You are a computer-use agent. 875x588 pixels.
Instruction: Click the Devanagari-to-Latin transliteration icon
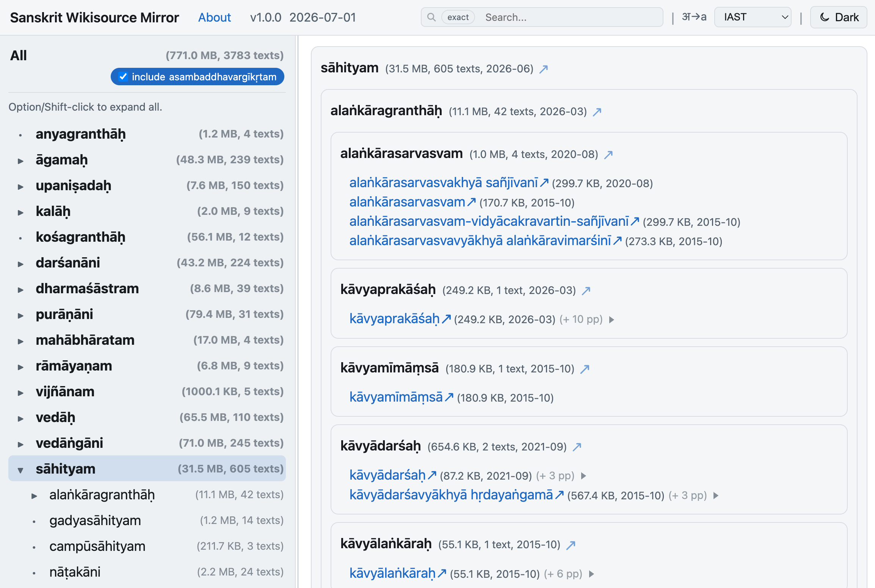[694, 17]
